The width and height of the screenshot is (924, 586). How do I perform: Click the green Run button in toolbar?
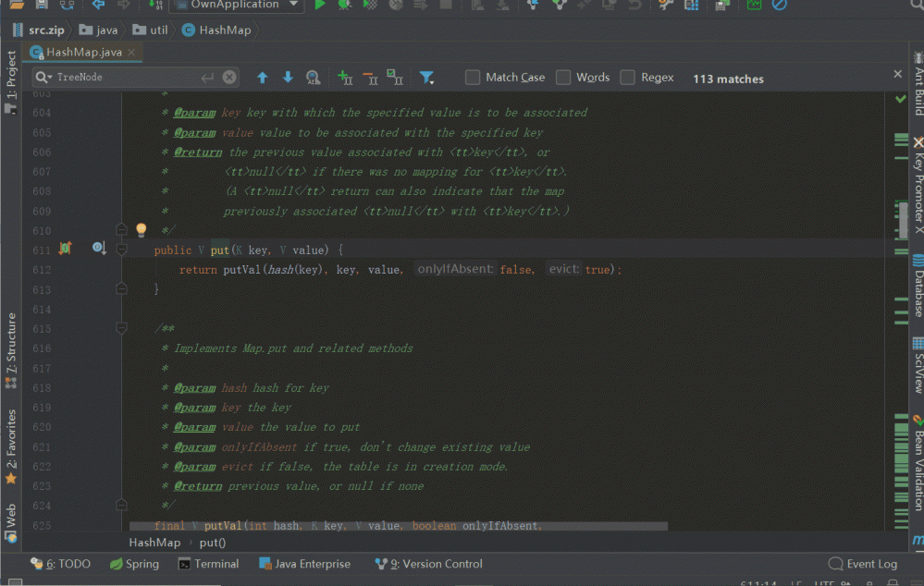pyautogui.click(x=320, y=5)
